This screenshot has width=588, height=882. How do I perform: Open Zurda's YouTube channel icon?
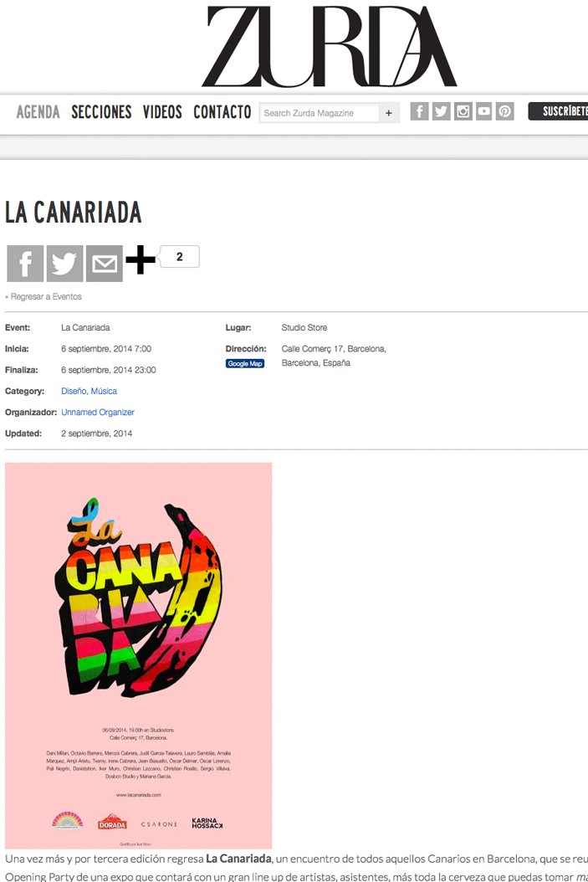pyautogui.click(x=484, y=111)
